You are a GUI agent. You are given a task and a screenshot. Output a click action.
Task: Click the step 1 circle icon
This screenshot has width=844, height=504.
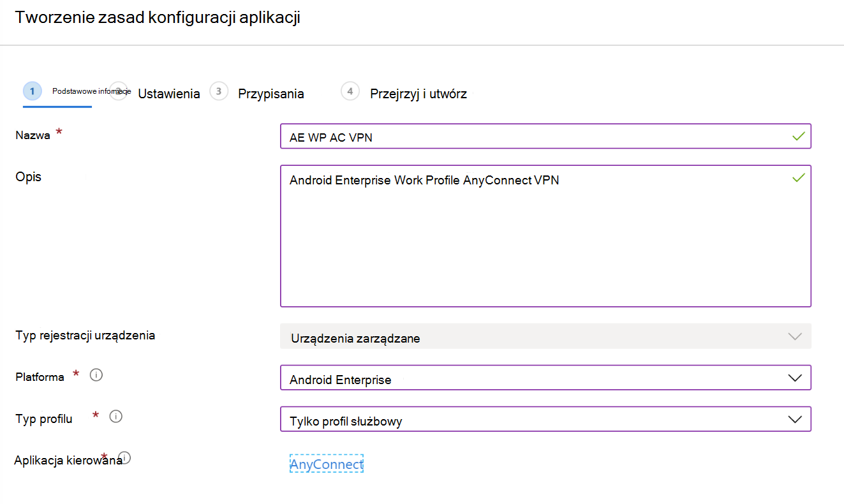[33, 91]
